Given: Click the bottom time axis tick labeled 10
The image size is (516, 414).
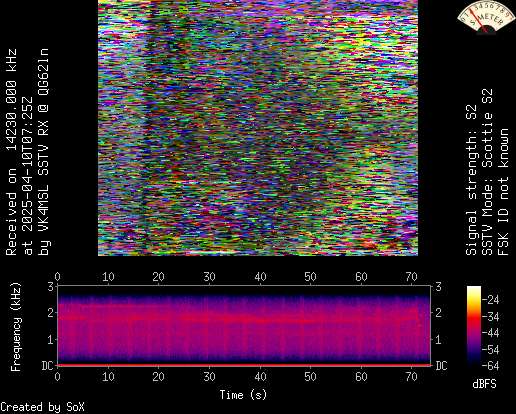Looking at the screenshot, I should 108,377.
